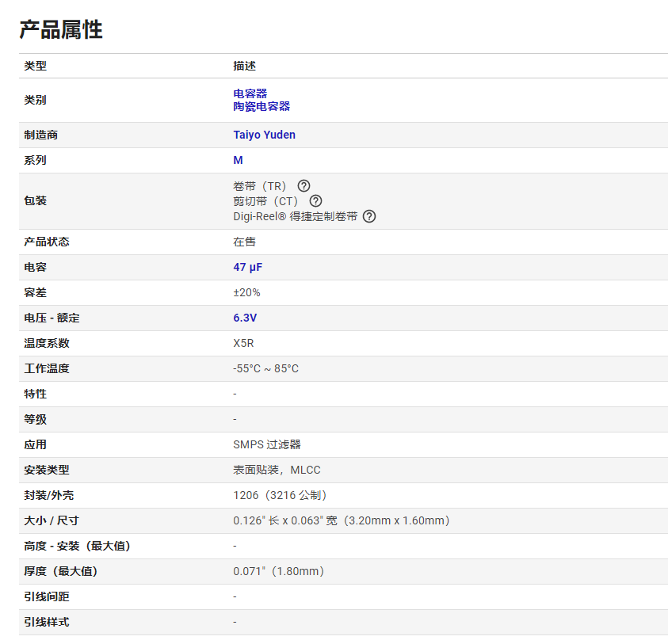The width and height of the screenshot is (668, 644).
Task: Click the 产品属性 heading
Action: [x=61, y=29]
